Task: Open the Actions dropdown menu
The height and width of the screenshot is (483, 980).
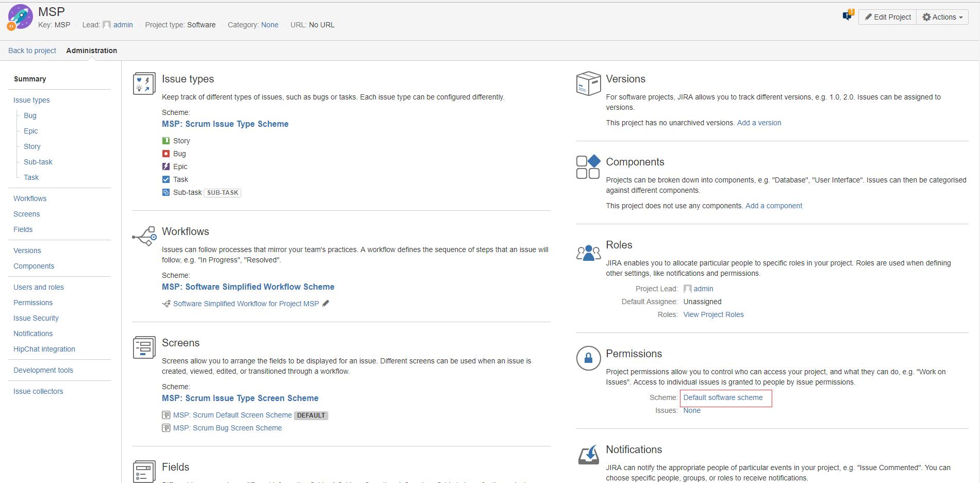Action: pyautogui.click(x=942, y=17)
